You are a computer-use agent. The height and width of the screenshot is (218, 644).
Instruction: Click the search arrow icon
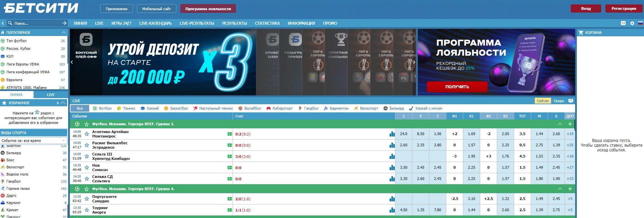pos(64,23)
